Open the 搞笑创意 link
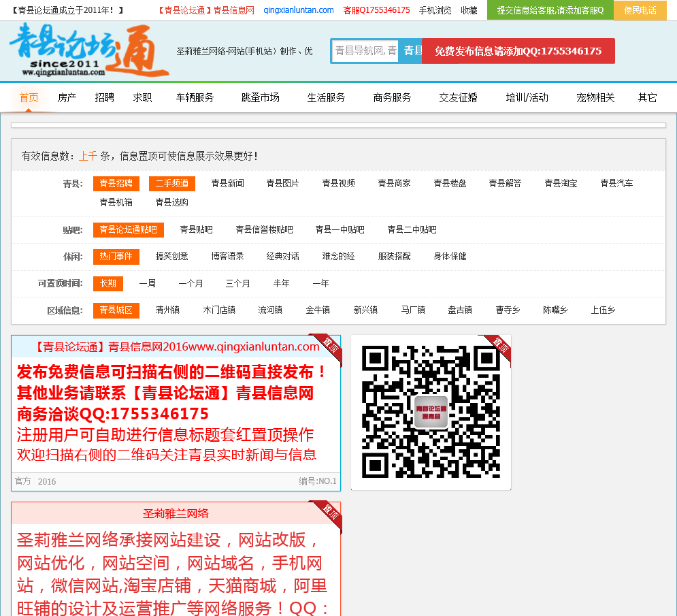The width and height of the screenshot is (677, 616). 172,257
